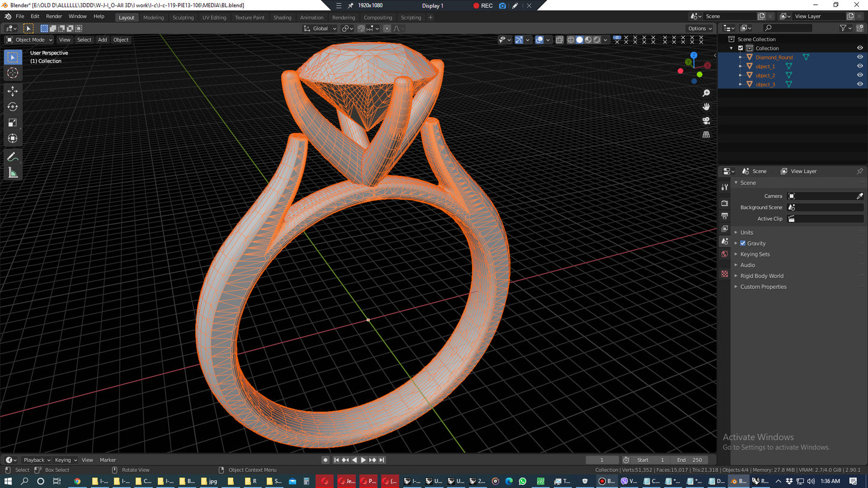Open the World properties tab icon

[724, 254]
